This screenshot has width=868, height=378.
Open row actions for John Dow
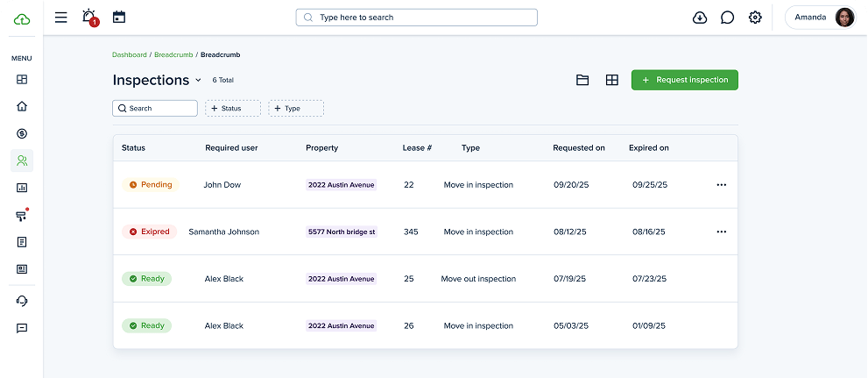coord(721,185)
